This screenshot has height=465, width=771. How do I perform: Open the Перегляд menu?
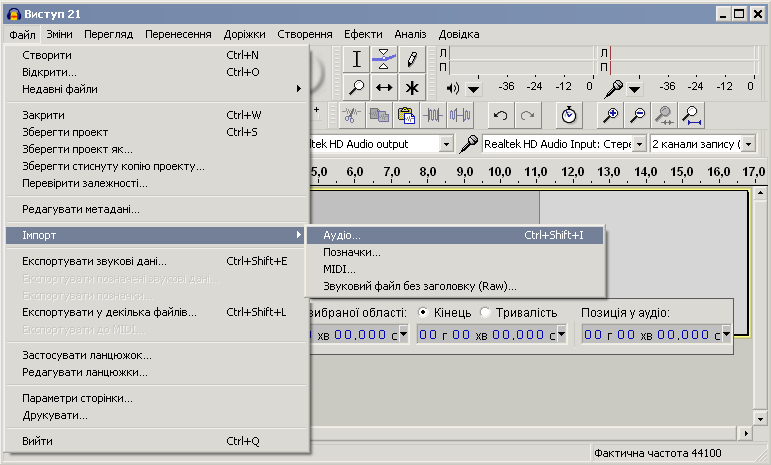point(109,34)
